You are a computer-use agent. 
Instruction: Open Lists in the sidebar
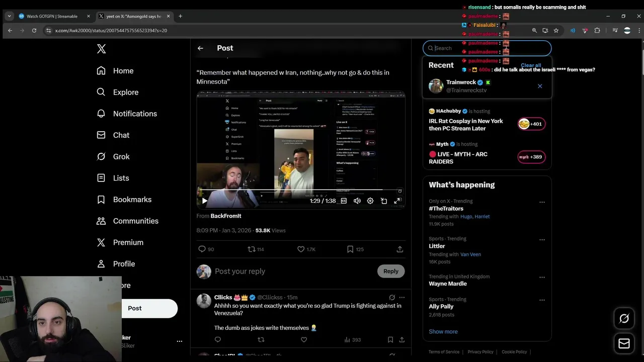(113, 178)
